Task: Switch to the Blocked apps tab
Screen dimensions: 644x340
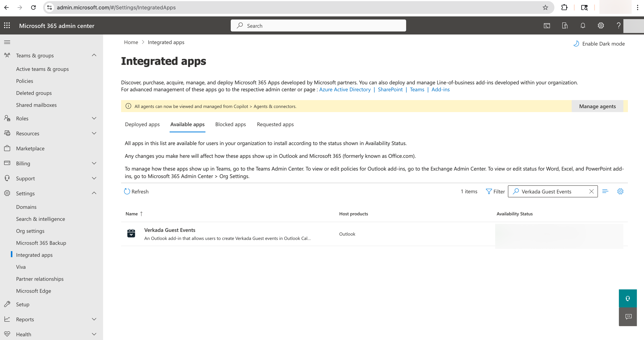Action: (231, 124)
